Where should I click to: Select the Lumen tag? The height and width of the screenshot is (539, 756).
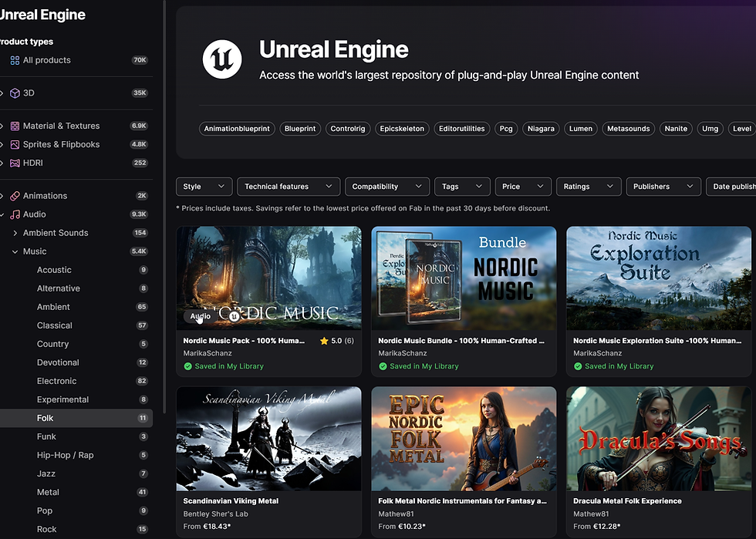pyautogui.click(x=580, y=129)
